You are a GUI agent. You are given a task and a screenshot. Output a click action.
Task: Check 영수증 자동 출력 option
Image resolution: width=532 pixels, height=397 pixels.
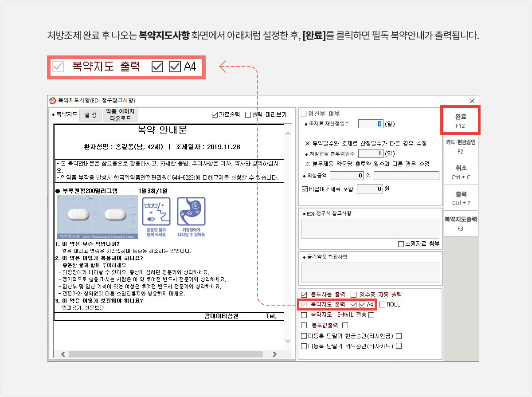[354, 294]
